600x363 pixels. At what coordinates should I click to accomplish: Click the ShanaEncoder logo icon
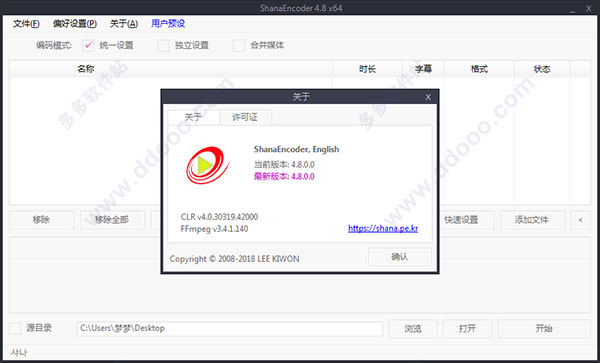coord(207,165)
